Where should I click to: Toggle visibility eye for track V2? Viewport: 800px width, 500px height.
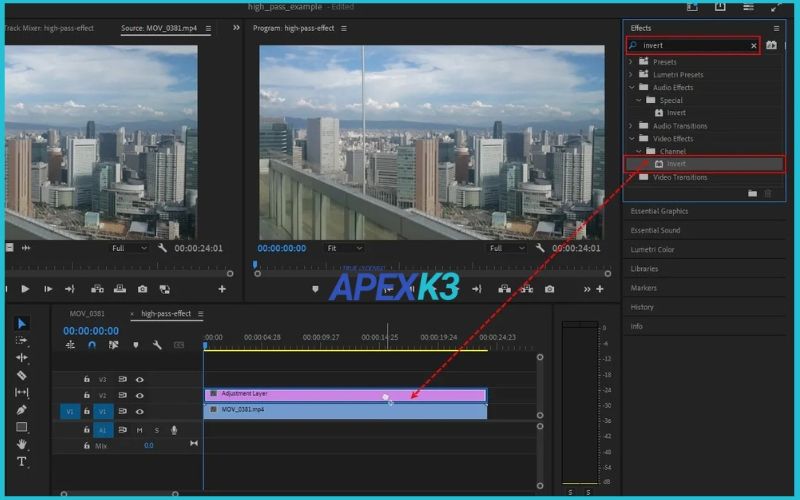(x=140, y=395)
